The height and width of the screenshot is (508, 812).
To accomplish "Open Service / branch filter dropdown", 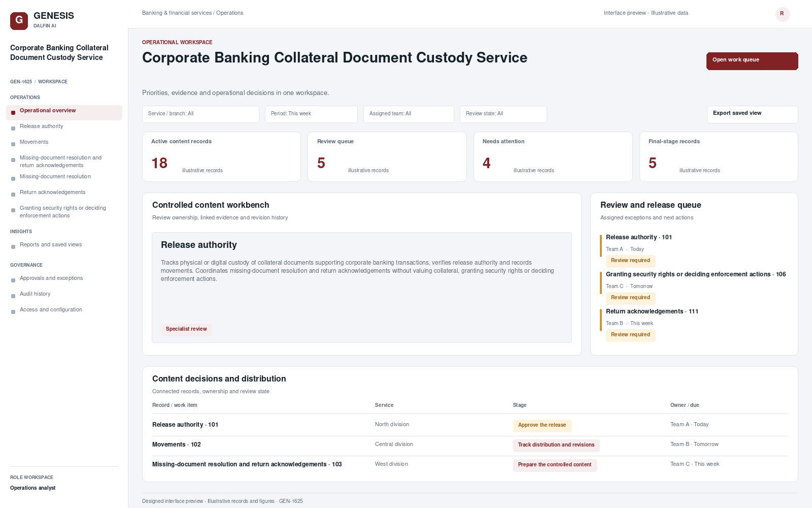I will click(x=200, y=114).
